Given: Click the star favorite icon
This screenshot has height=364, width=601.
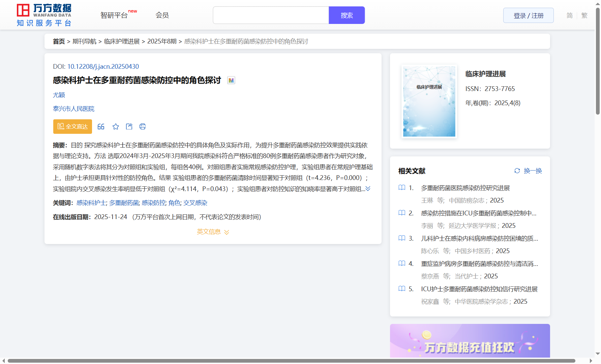Looking at the screenshot, I should 116,126.
